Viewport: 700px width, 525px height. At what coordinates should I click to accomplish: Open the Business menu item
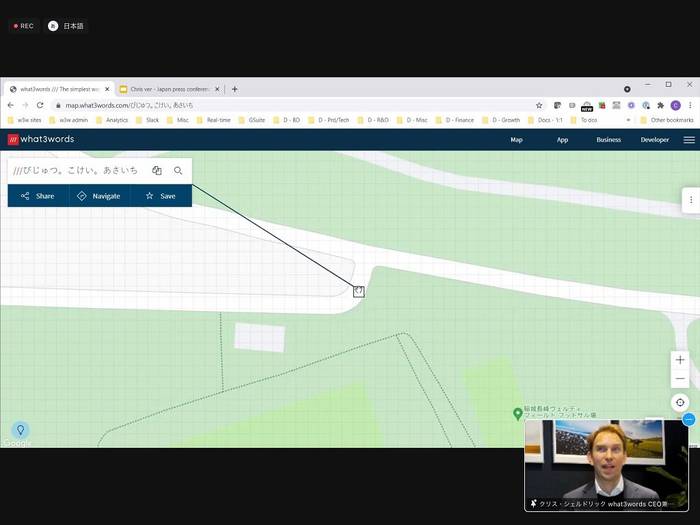pos(608,140)
